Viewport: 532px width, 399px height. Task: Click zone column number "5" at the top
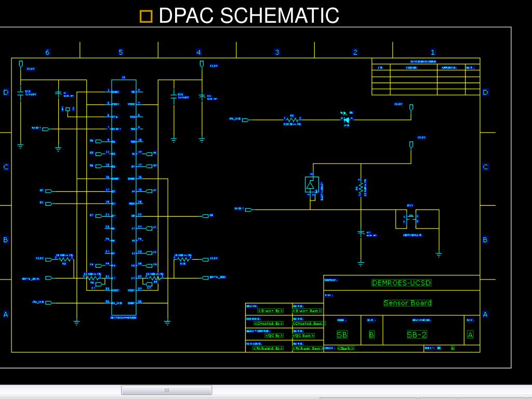[x=121, y=52]
